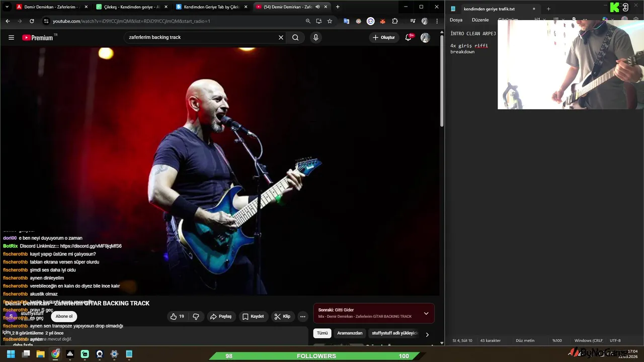Close the Çilekeş - Kendimden geriye tab
The image size is (644, 362).
coord(166,7)
